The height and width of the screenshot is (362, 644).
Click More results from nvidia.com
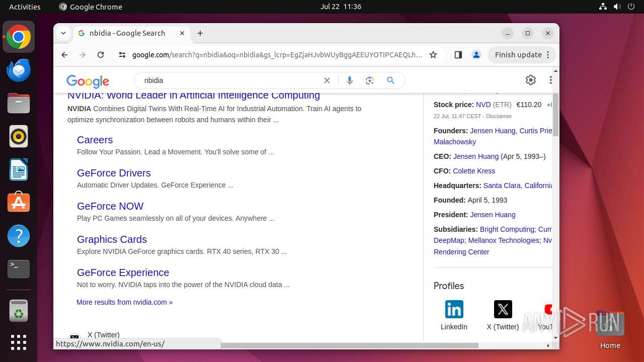(x=124, y=302)
